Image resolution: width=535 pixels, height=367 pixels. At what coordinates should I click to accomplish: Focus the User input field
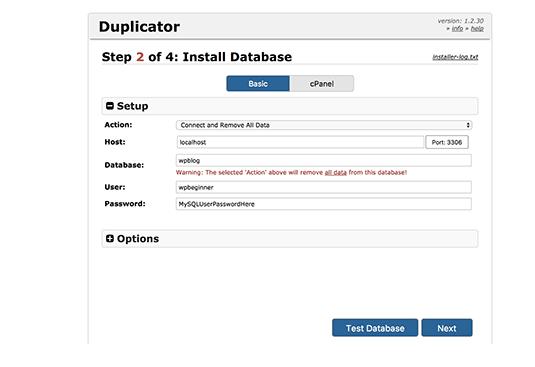coord(324,187)
